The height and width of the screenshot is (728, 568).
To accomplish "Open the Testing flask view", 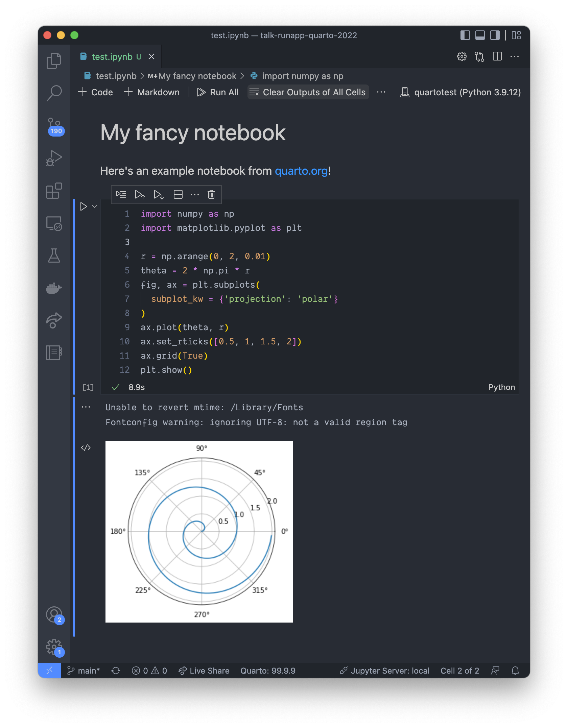I will point(54,256).
